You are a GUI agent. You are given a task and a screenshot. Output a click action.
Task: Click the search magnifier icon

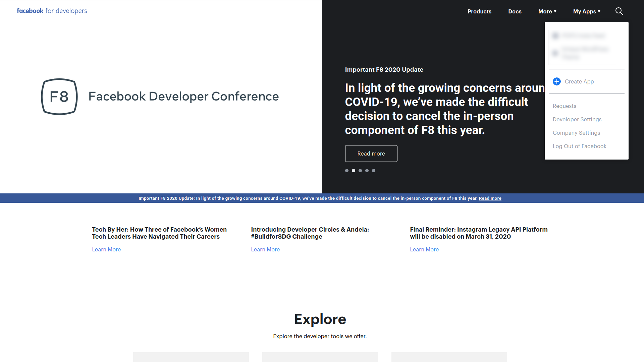point(619,11)
